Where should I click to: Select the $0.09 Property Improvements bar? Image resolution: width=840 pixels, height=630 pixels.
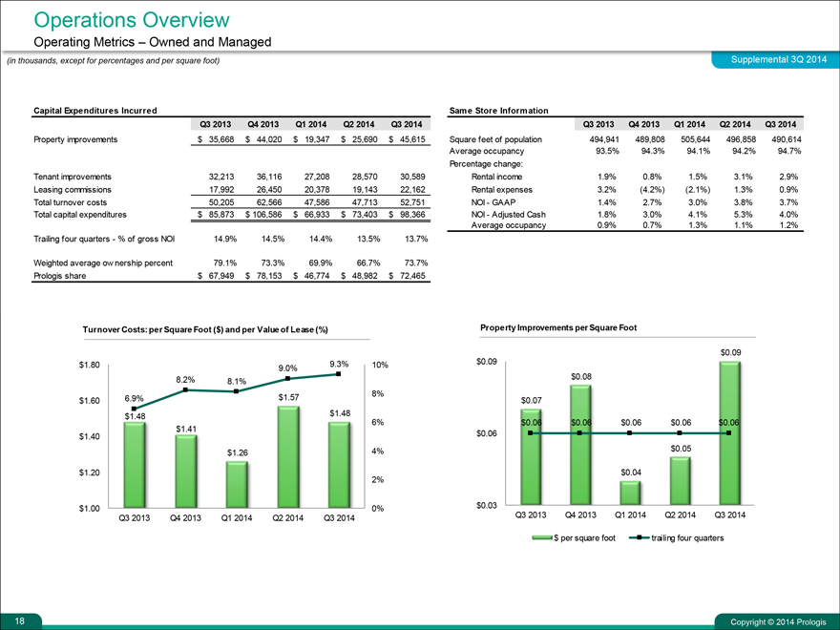[x=729, y=434]
